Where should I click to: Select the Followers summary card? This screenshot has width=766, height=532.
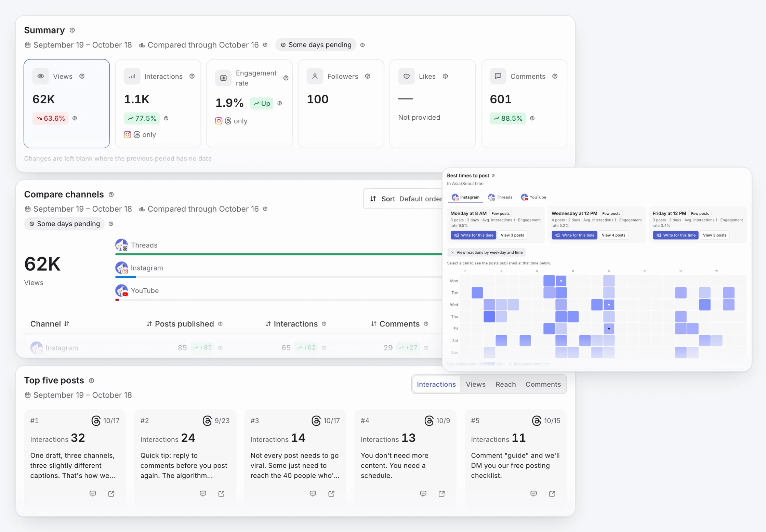[x=341, y=104]
